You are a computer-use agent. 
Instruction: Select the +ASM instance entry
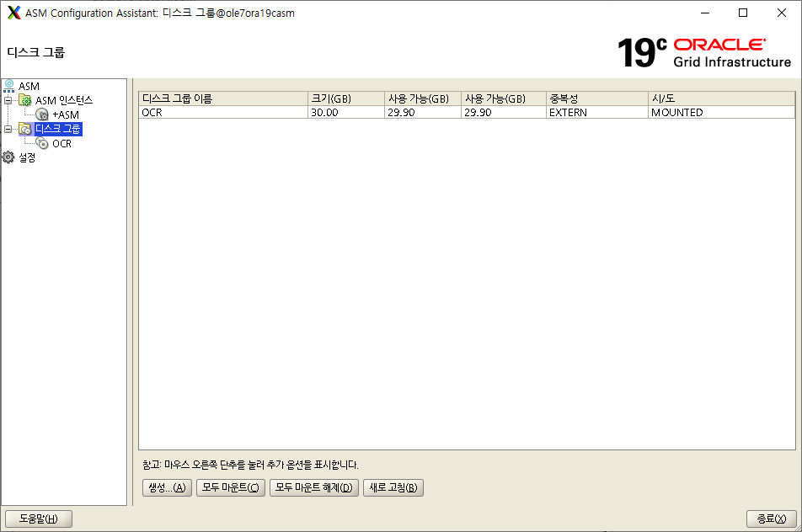pyautogui.click(x=66, y=115)
